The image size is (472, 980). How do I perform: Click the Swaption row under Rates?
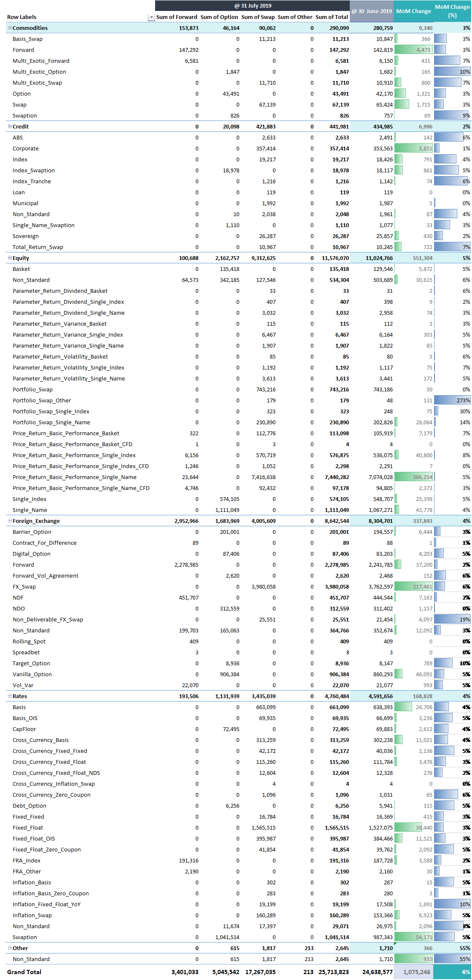[24, 937]
